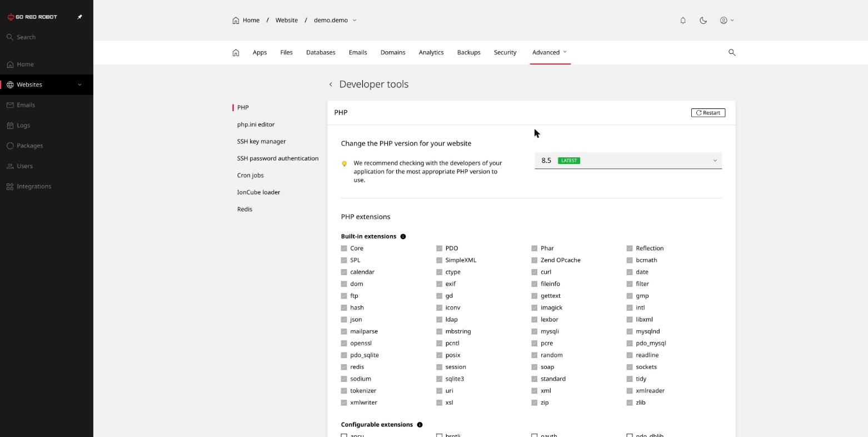The height and width of the screenshot is (437, 868).
Task: Open Users in the left sidebar
Action: pyautogui.click(x=47, y=166)
